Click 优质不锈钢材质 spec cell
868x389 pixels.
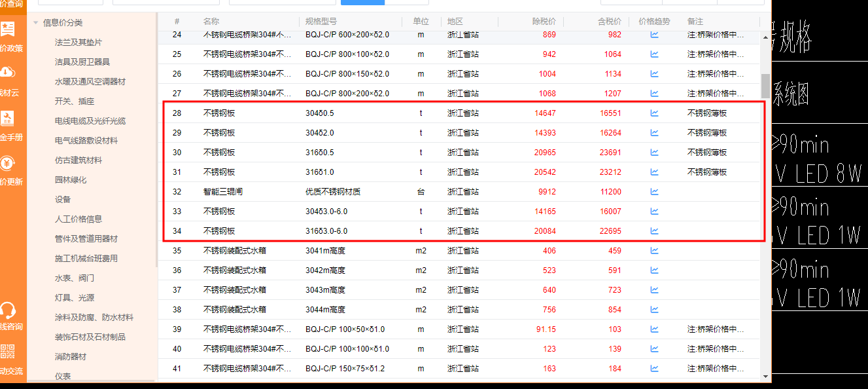tap(333, 192)
